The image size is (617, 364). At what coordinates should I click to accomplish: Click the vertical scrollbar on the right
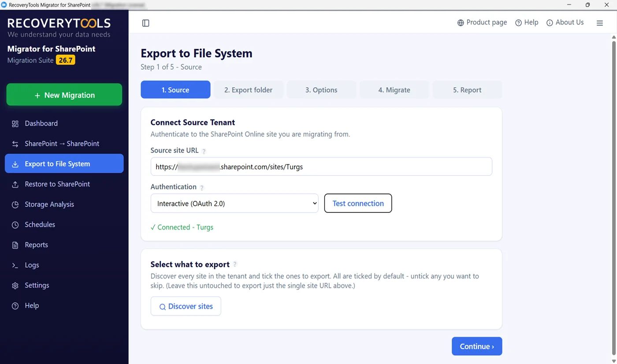(614, 198)
